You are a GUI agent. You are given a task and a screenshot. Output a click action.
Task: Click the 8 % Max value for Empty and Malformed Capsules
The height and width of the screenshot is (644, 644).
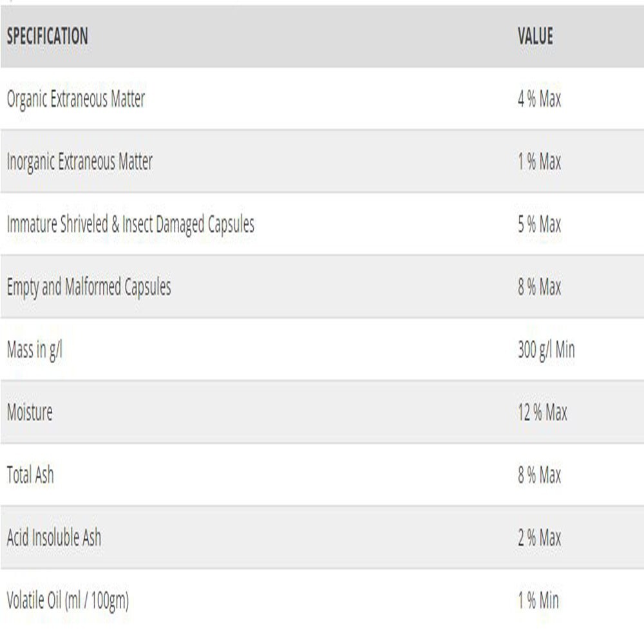[539, 287]
